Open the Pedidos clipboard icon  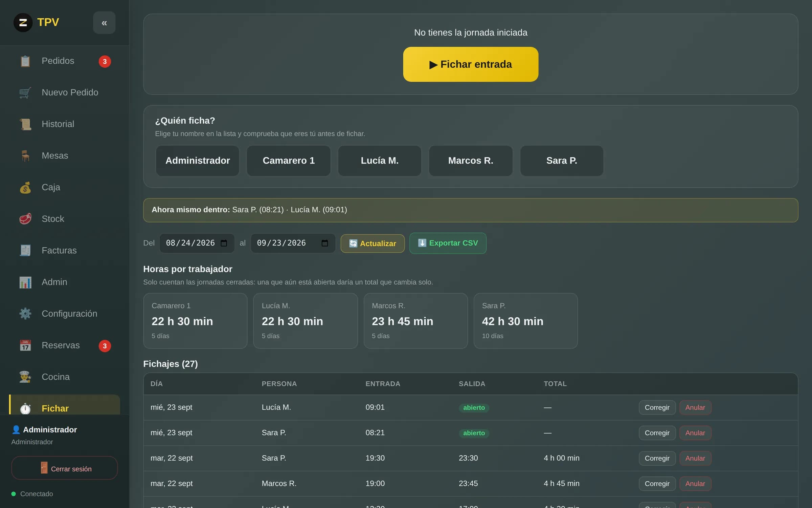(25, 61)
